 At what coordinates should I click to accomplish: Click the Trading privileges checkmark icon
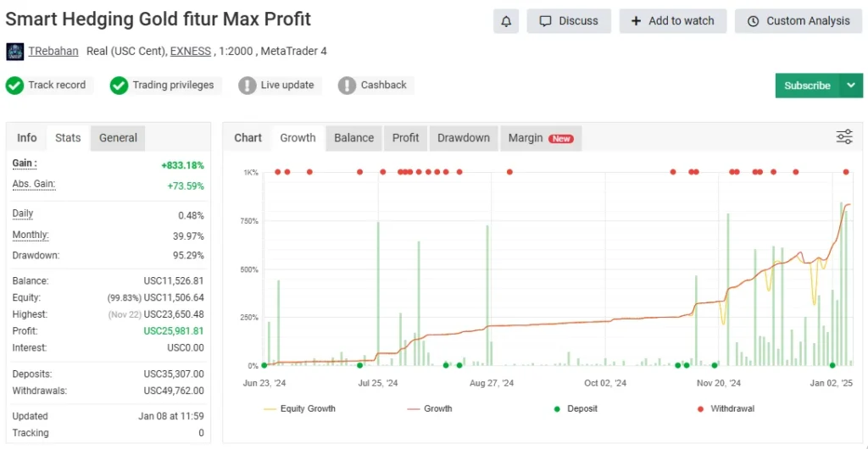click(x=120, y=86)
